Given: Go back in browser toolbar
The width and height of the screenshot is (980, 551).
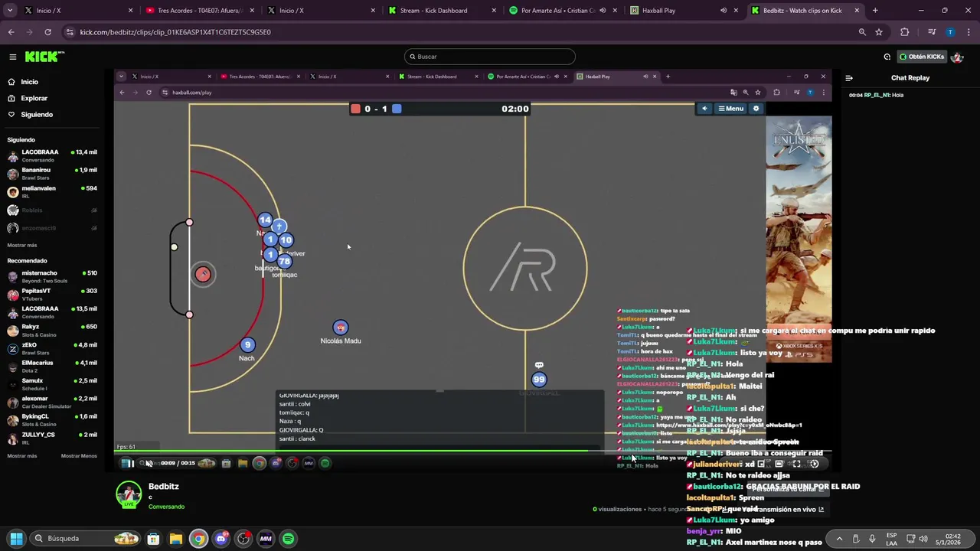Looking at the screenshot, I should click(11, 32).
